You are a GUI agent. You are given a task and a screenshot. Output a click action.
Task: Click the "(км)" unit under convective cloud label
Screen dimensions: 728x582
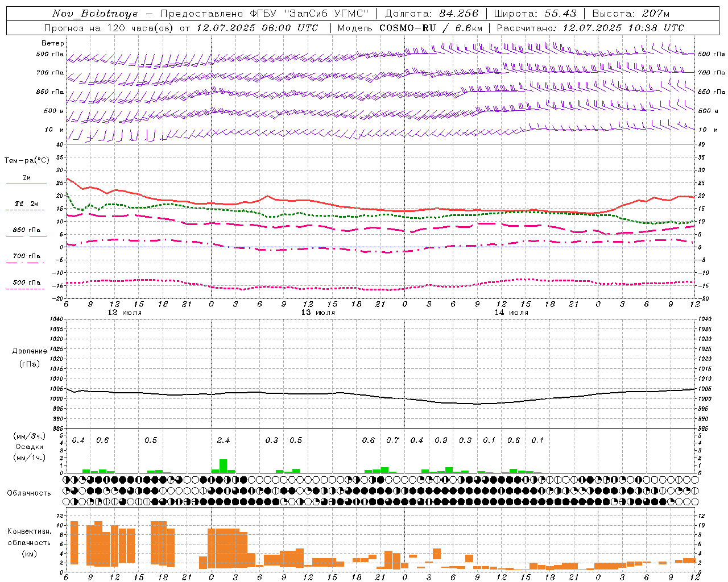[29, 554]
